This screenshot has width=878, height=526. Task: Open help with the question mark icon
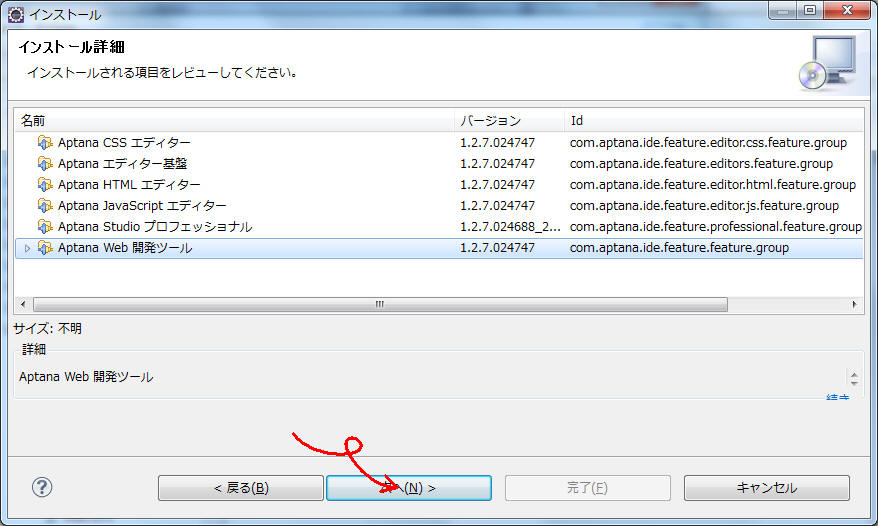coord(42,488)
